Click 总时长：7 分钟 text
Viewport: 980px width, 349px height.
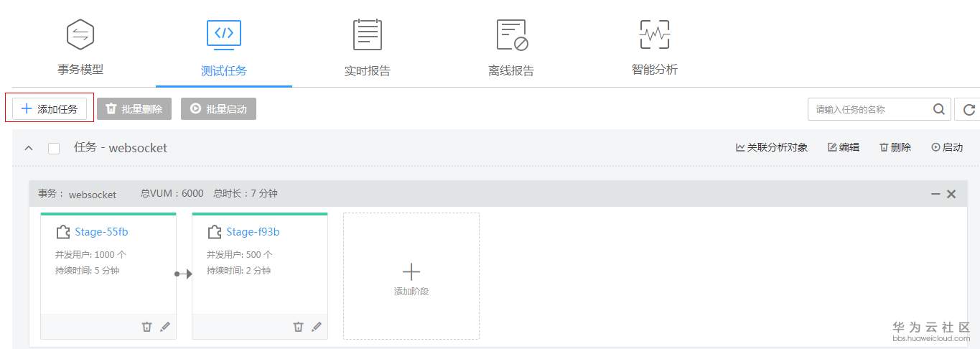[246, 194]
